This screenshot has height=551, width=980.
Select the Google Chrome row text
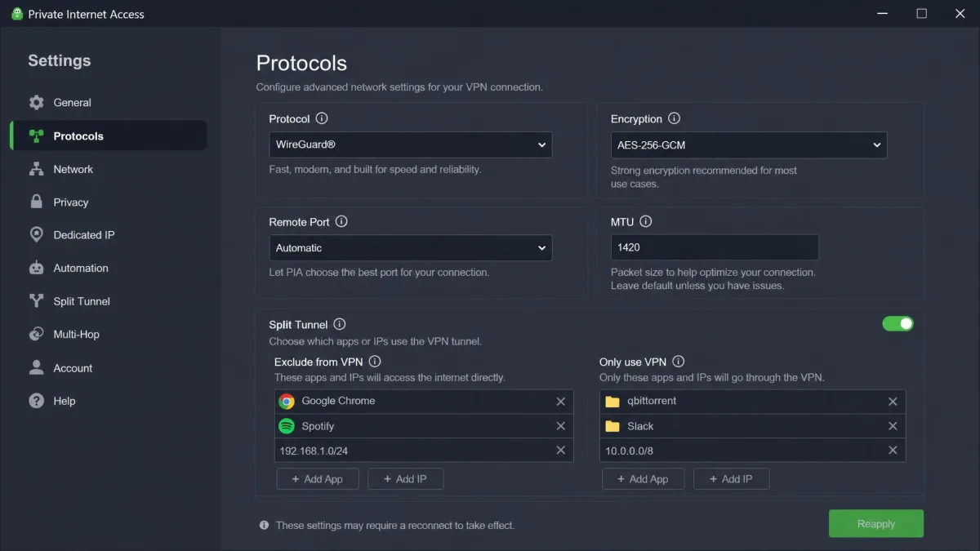[338, 401]
